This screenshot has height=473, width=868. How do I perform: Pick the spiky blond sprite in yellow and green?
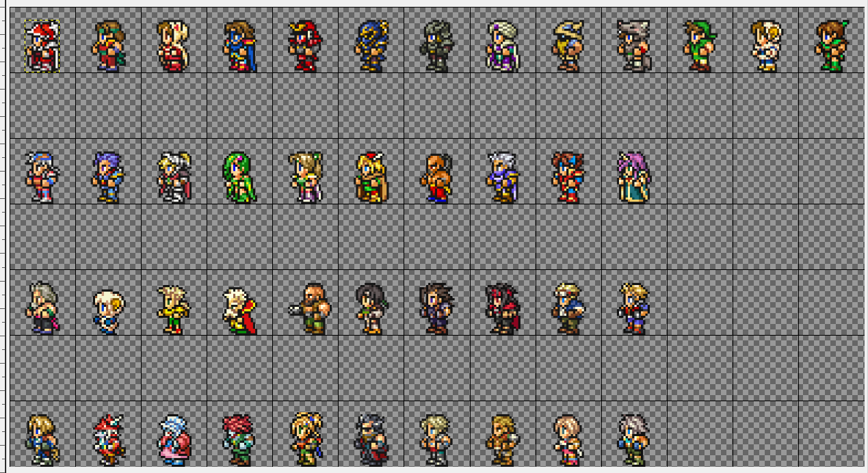pyautogui.click(x=173, y=310)
